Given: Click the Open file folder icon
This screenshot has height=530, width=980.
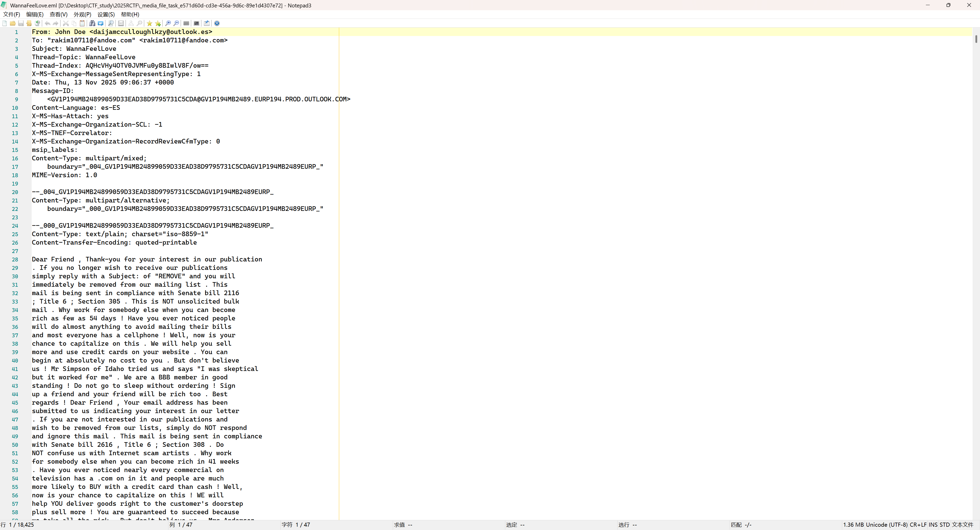Looking at the screenshot, I should pos(13,23).
